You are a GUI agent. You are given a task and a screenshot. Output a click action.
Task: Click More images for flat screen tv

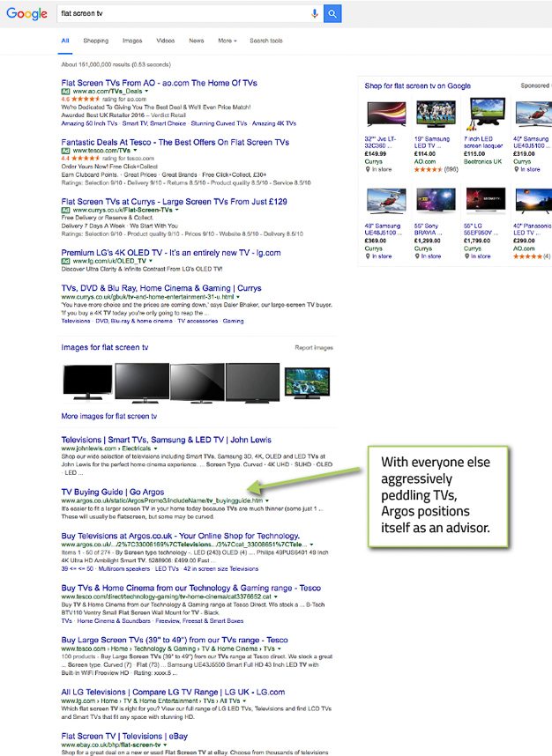coord(109,416)
